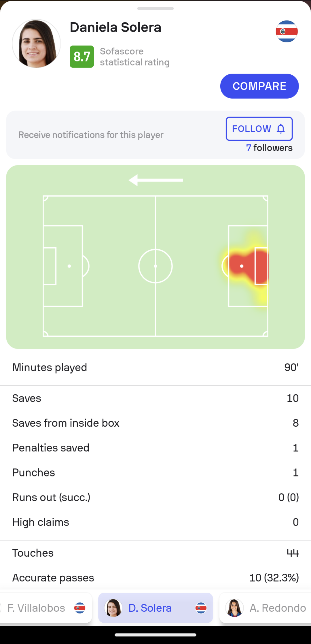Tap the attack direction arrow above pitch
311x644 pixels.
155,180
